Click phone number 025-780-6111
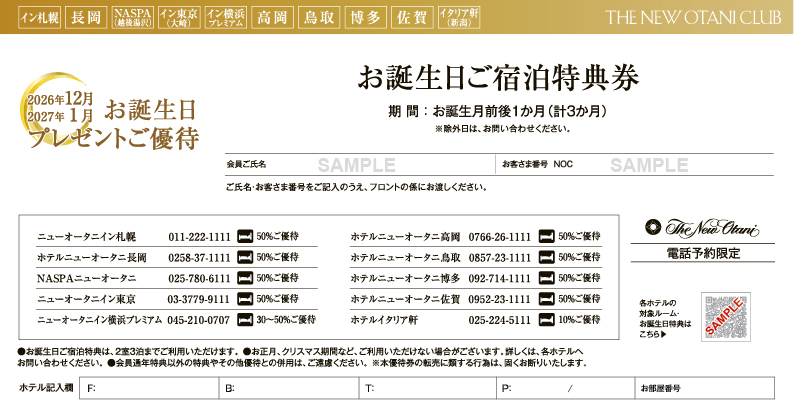 [199, 278]
